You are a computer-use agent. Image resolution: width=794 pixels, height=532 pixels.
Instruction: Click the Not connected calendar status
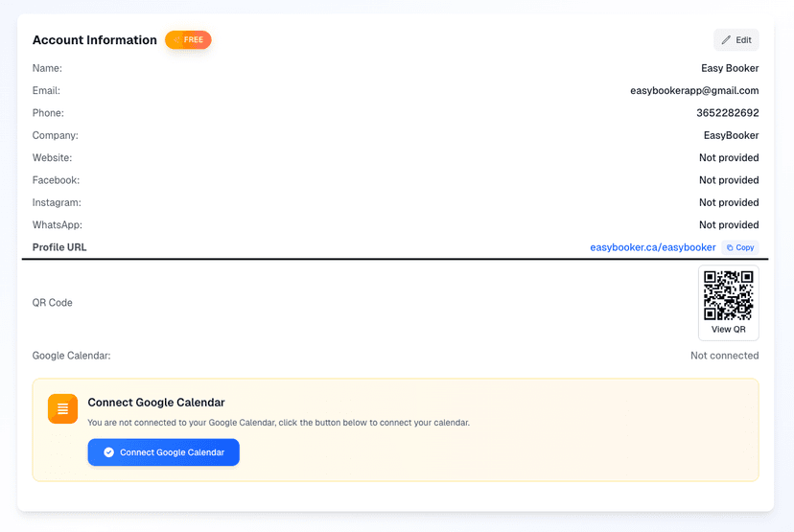tap(724, 356)
